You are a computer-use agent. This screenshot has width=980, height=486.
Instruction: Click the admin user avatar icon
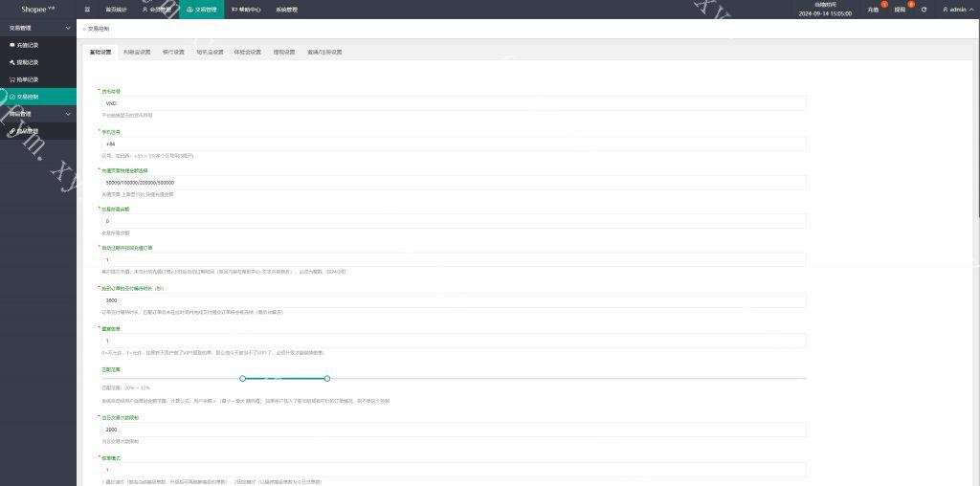point(945,10)
